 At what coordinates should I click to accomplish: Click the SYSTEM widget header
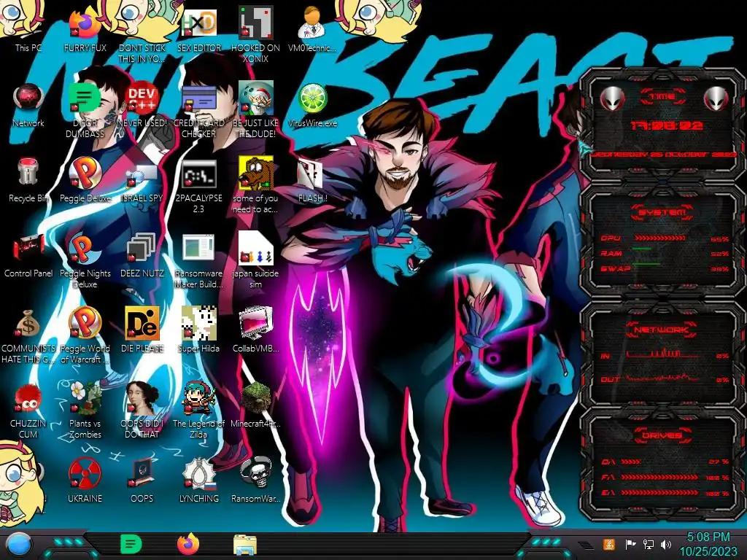[662, 212]
